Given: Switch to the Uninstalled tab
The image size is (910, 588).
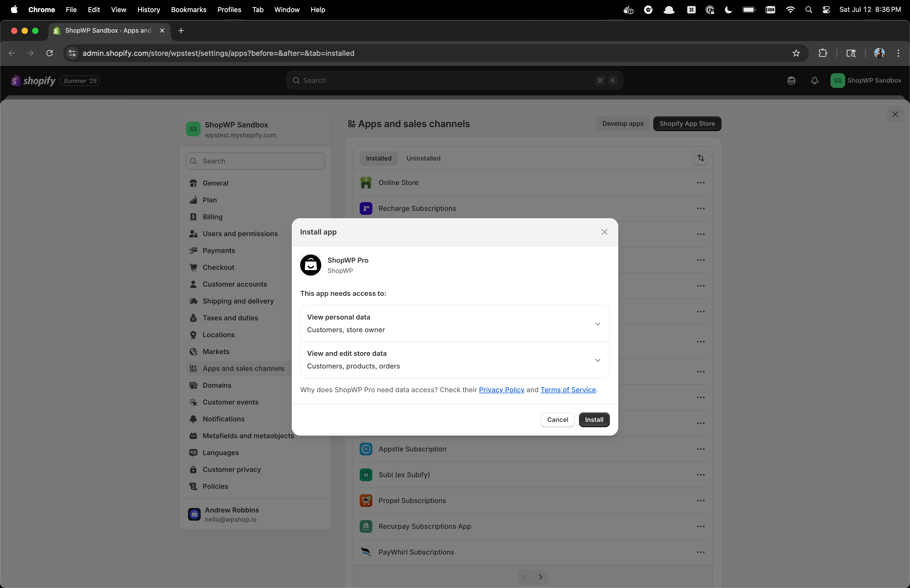Looking at the screenshot, I should click(423, 158).
